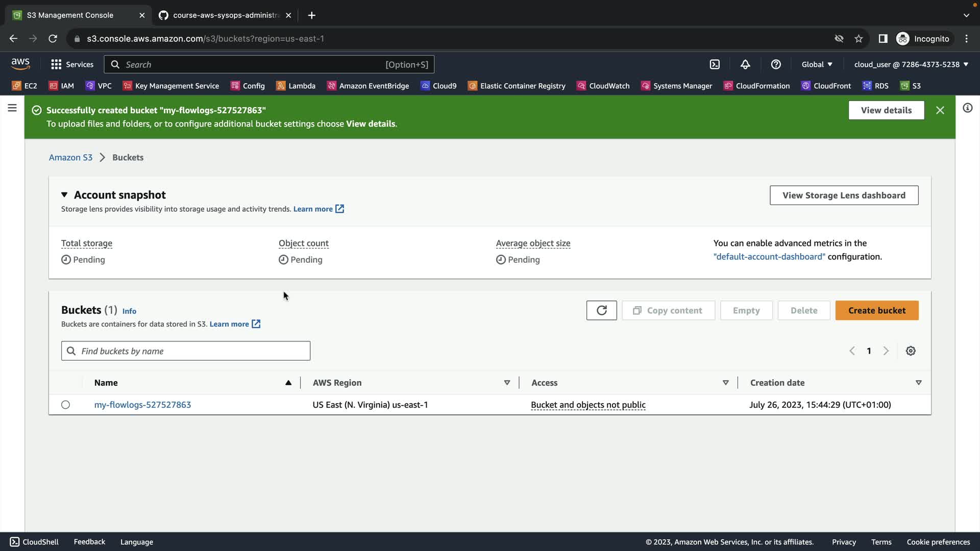This screenshot has height=551, width=980.
Task: Open the help question mark icon
Action: point(776,64)
